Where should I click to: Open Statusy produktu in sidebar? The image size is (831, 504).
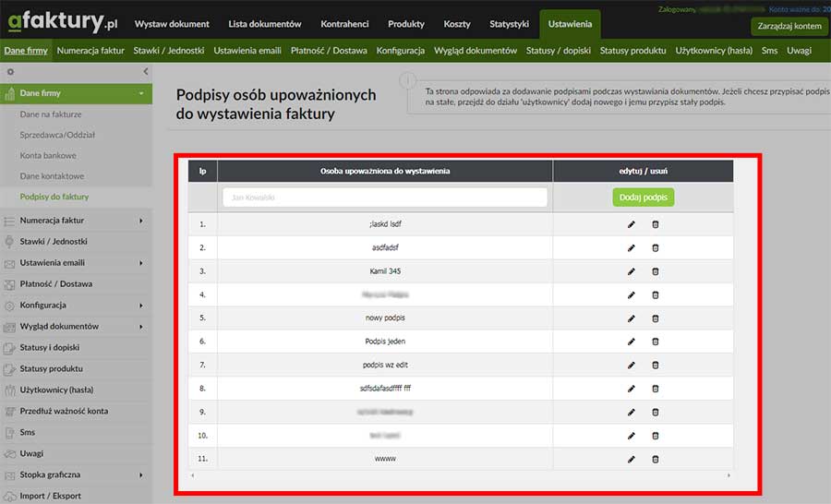point(52,369)
